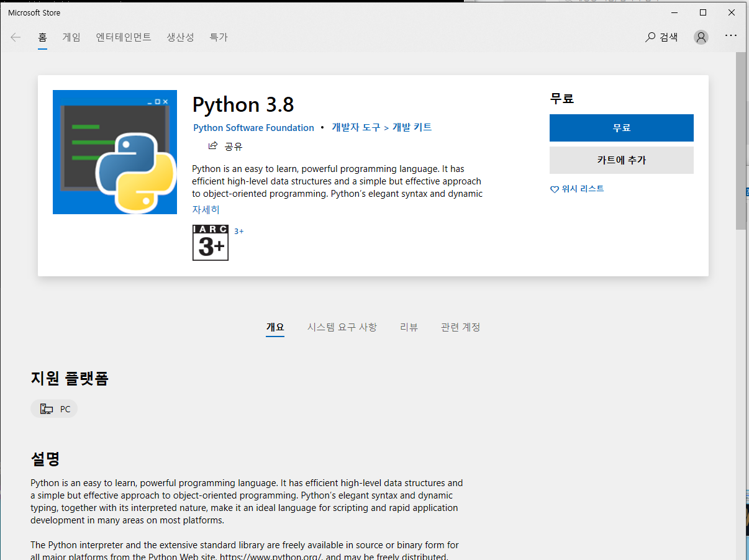The width and height of the screenshot is (749, 560).
Task: Click the 위시 리스트 label
Action: pos(583,189)
